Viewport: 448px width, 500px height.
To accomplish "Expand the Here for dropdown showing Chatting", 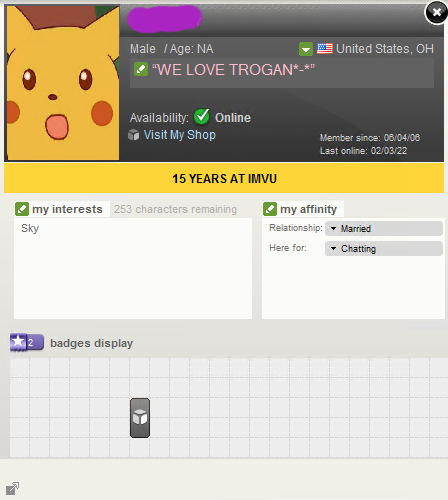I will (x=384, y=249).
